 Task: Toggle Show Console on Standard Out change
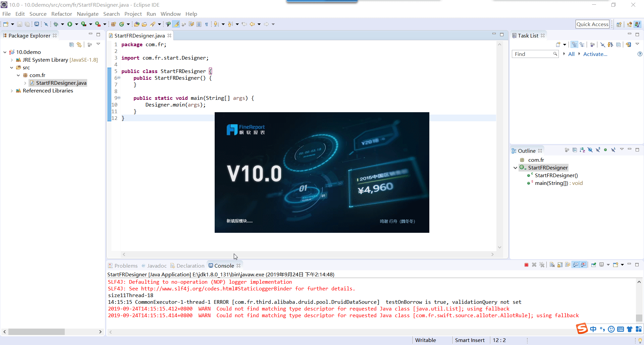(x=576, y=265)
